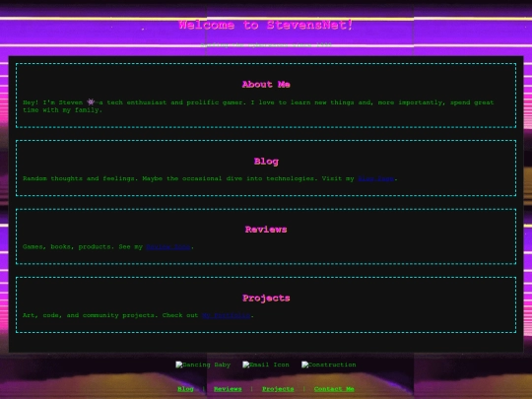Click the alien emoji after Steven

91,101
